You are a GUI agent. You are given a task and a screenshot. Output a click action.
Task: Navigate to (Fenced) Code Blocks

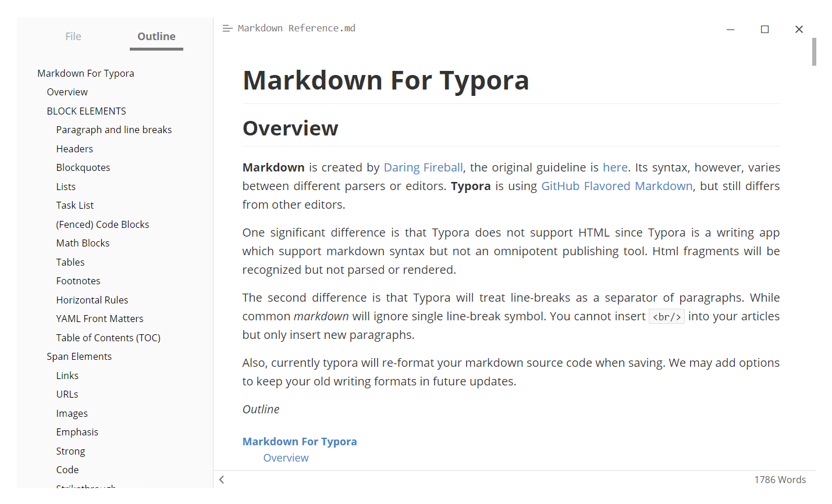pos(102,224)
